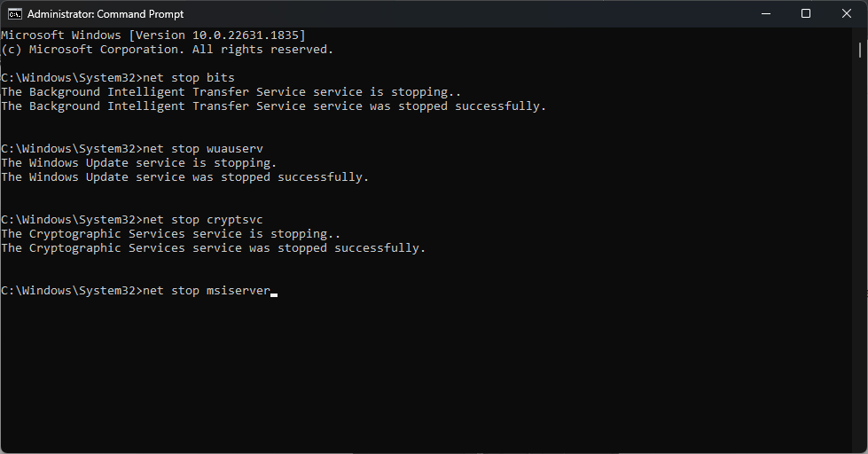Click the Microsoft Corporation copyright line
Viewport: 868px width, 454px height.
pos(168,49)
